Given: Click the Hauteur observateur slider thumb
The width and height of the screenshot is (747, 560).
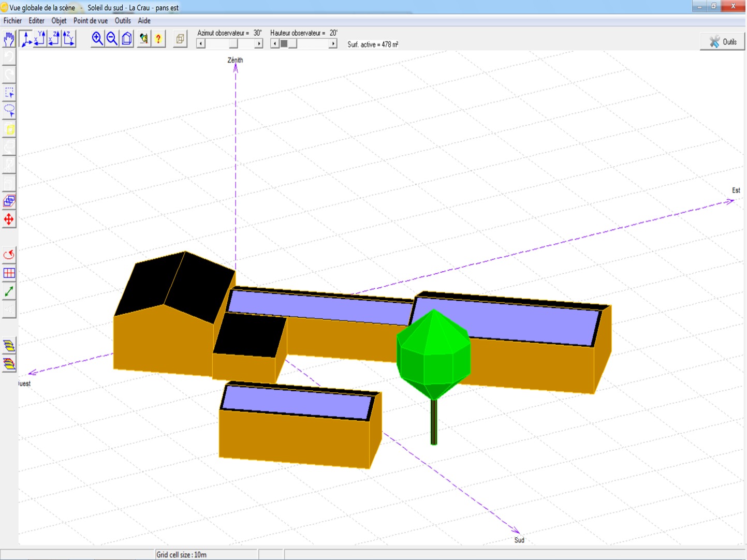Looking at the screenshot, I should [x=292, y=44].
